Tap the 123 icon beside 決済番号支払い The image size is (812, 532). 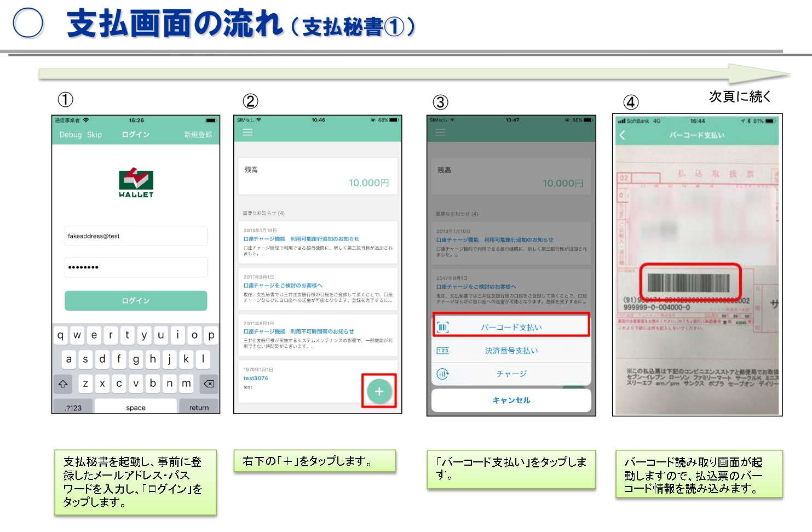point(442,351)
